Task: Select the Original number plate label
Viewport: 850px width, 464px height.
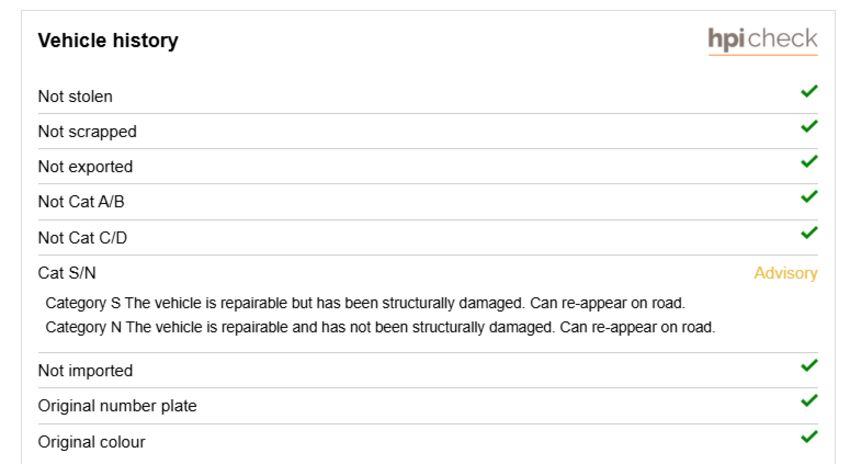Action: tap(117, 406)
